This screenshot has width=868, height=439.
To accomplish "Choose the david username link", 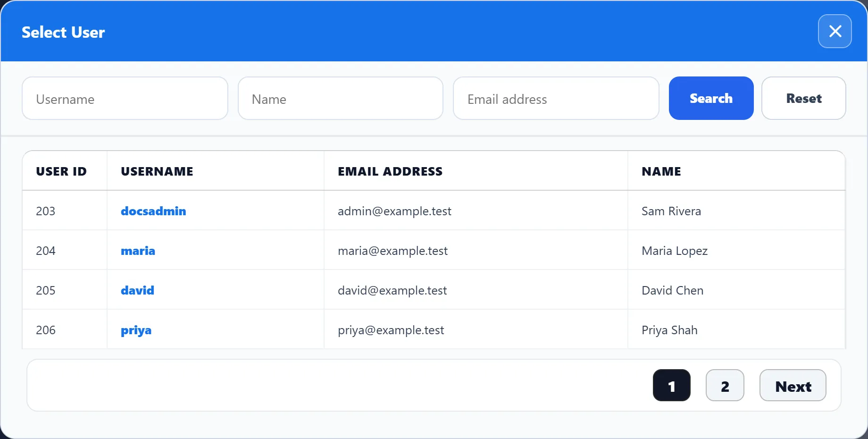I will pos(137,290).
